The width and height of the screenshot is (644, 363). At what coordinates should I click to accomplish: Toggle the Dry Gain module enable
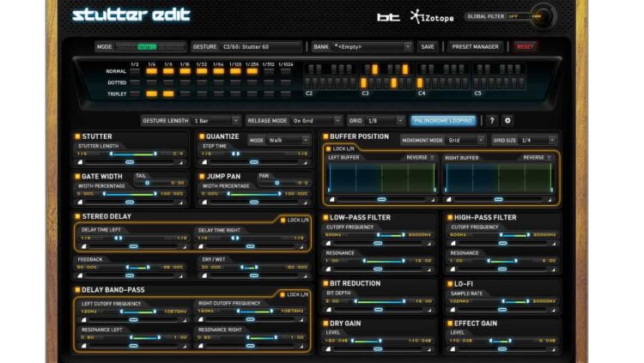(x=325, y=324)
